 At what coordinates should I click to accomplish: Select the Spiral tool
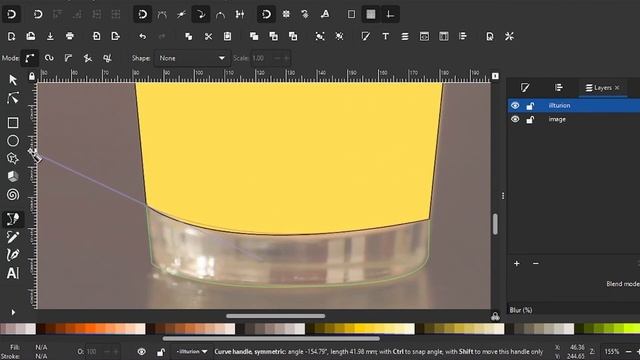tap(13, 195)
